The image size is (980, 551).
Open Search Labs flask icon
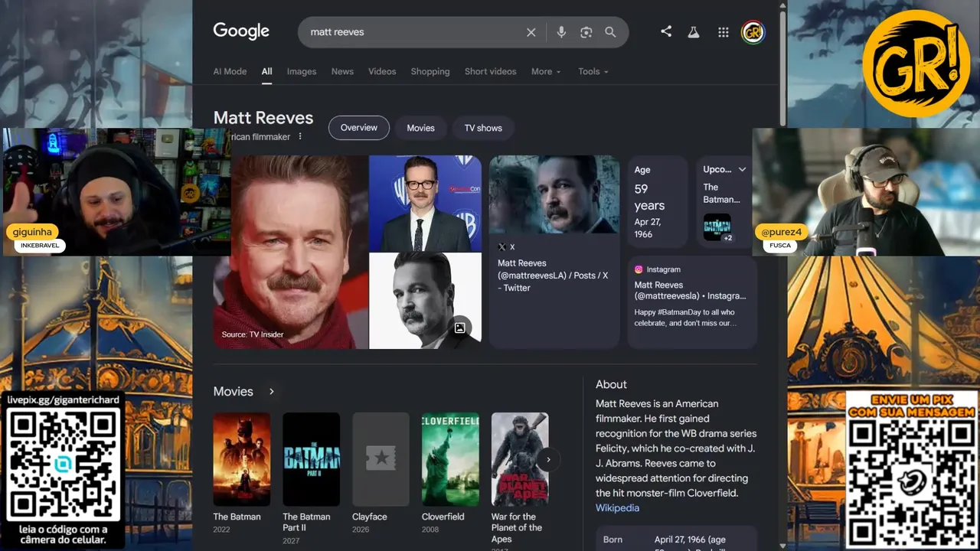694,32
